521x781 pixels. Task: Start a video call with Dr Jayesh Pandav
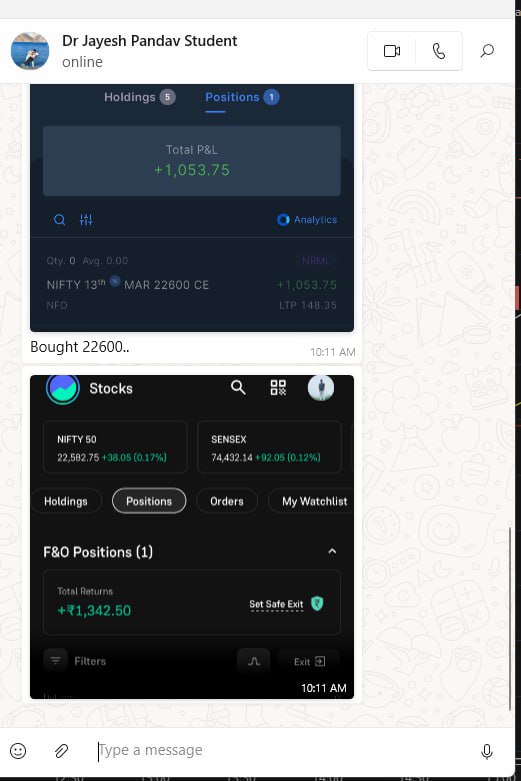click(391, 51)
